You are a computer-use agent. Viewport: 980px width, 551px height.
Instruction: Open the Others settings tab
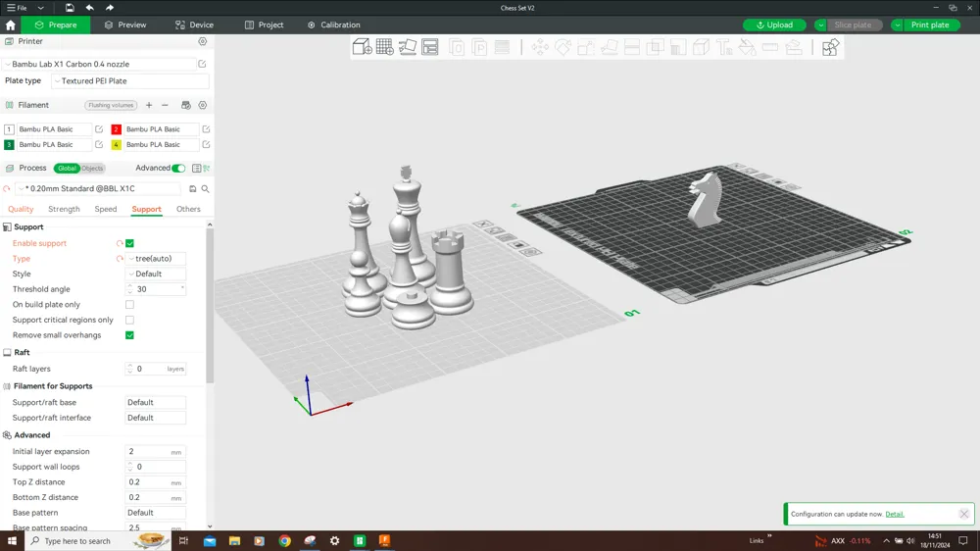click(x=188, y=209)
